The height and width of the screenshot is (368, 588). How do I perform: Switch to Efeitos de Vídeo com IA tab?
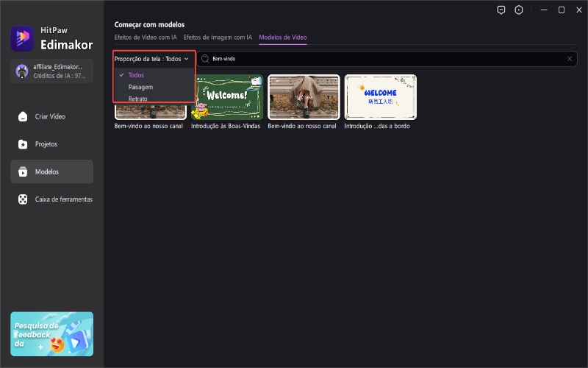pos(146,37)
